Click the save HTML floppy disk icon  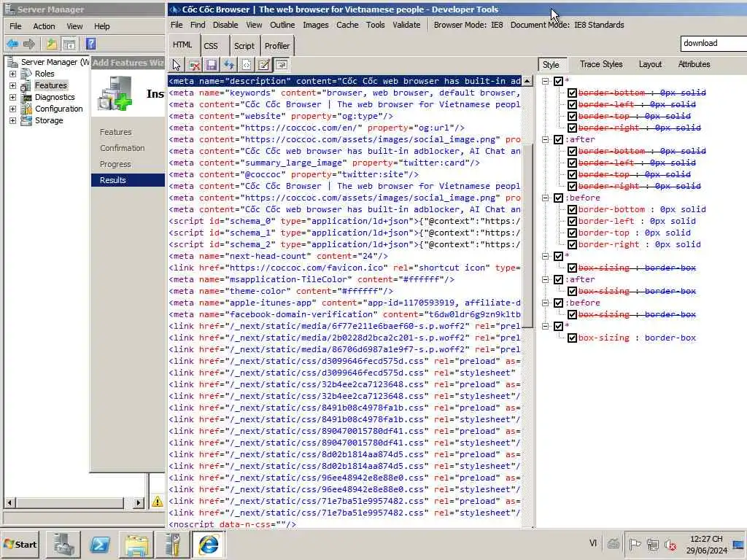[212, 65]
